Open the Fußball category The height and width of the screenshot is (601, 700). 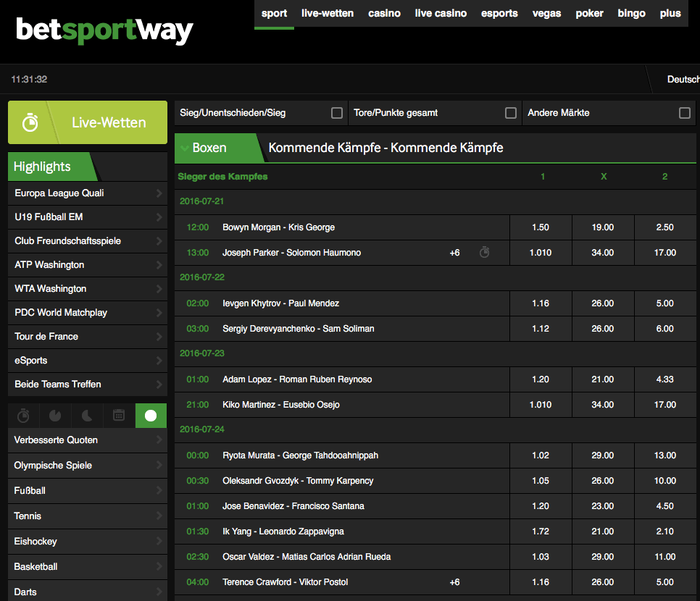88,491
